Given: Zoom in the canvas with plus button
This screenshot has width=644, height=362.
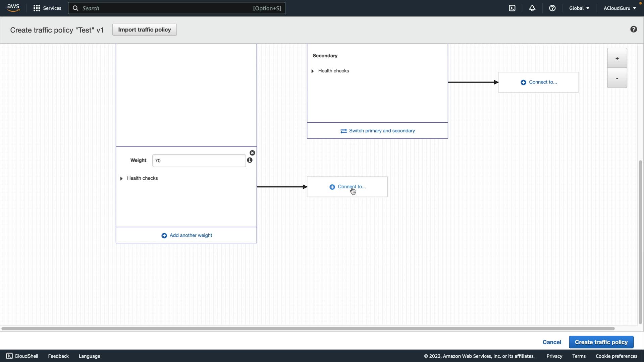Looking at the screenshot, I should coord(617,58).
